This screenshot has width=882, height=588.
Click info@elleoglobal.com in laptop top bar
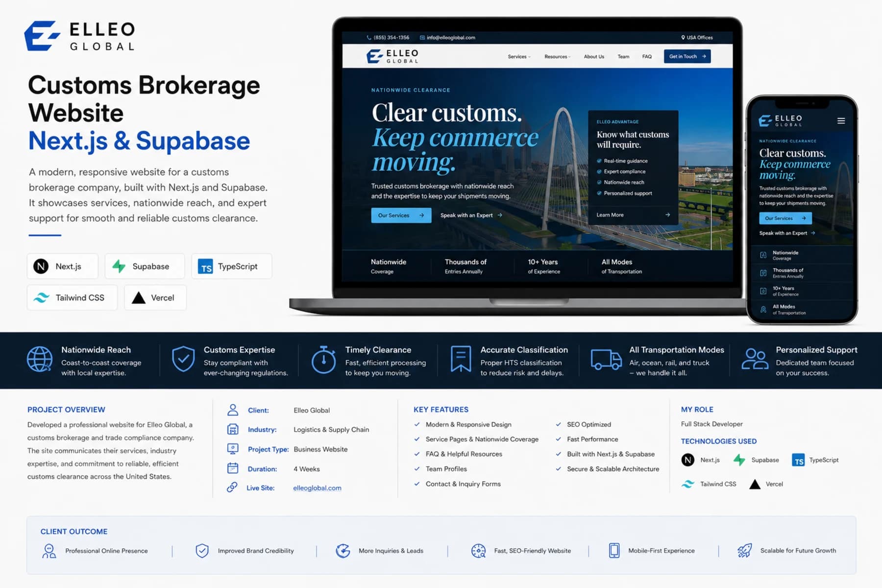(x=448, y=37)
